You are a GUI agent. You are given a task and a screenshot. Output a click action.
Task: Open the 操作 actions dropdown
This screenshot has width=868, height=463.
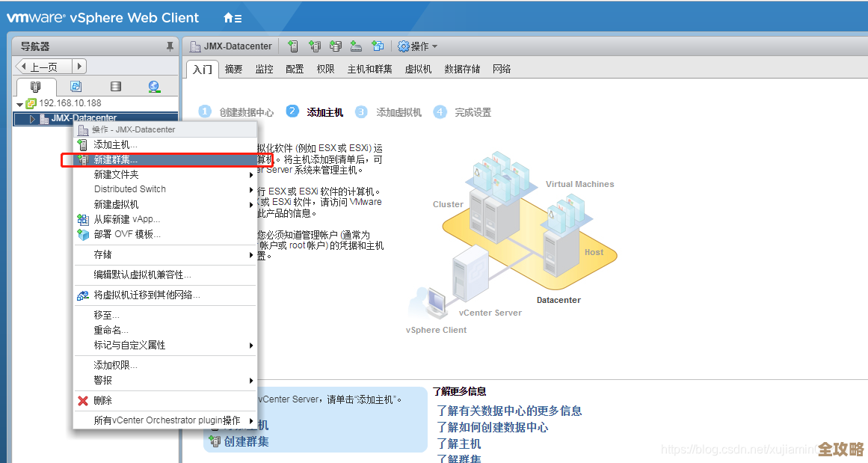click(x=416, y=46)
